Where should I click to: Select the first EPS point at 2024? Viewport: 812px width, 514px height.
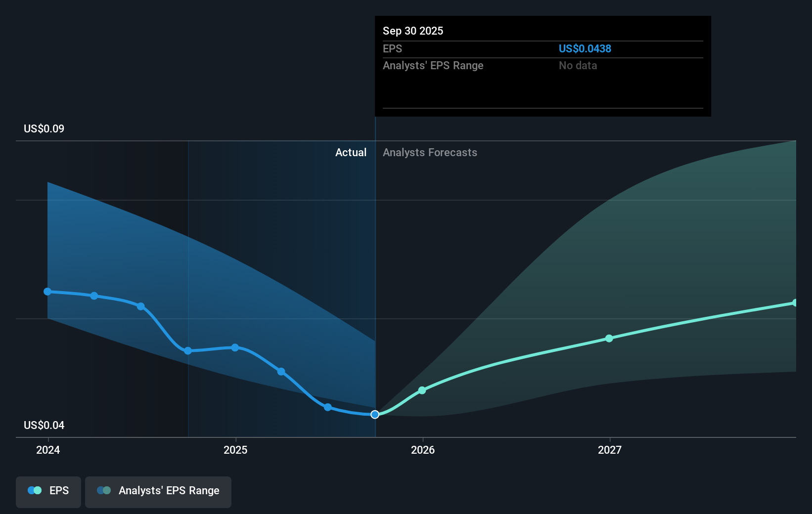coord(47,292)
